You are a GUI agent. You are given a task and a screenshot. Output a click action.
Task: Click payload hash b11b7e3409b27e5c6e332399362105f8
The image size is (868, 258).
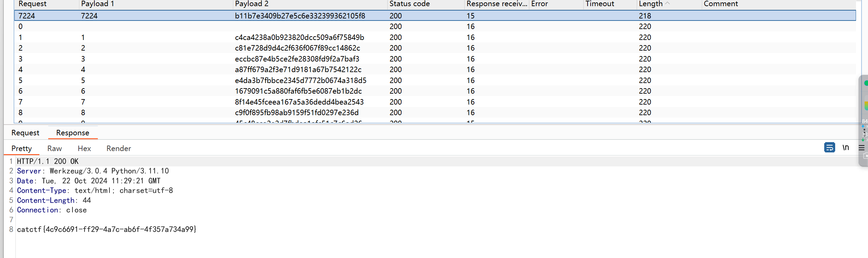(x=300, y=16)
